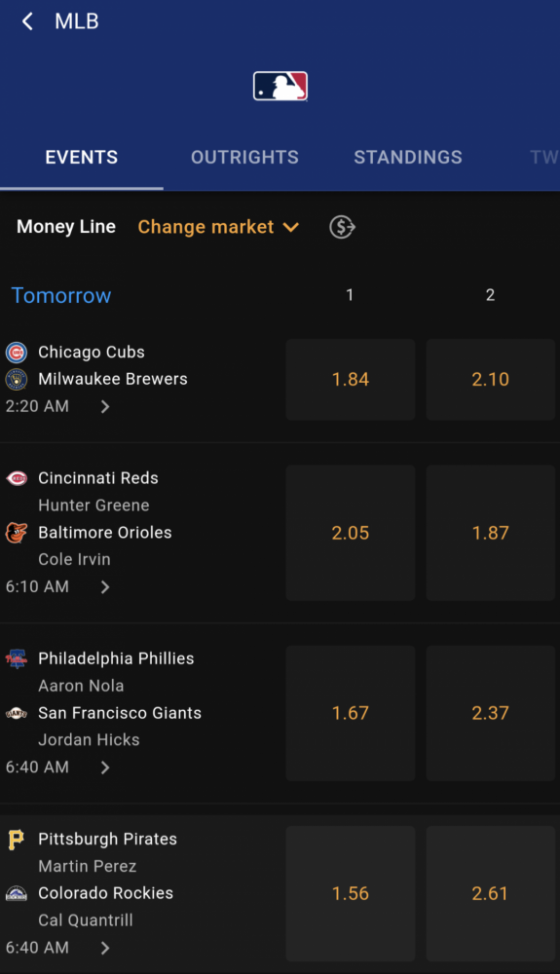Expand Reds vs Orioles event chevron
560x974 pixels.
click(105, 587)
